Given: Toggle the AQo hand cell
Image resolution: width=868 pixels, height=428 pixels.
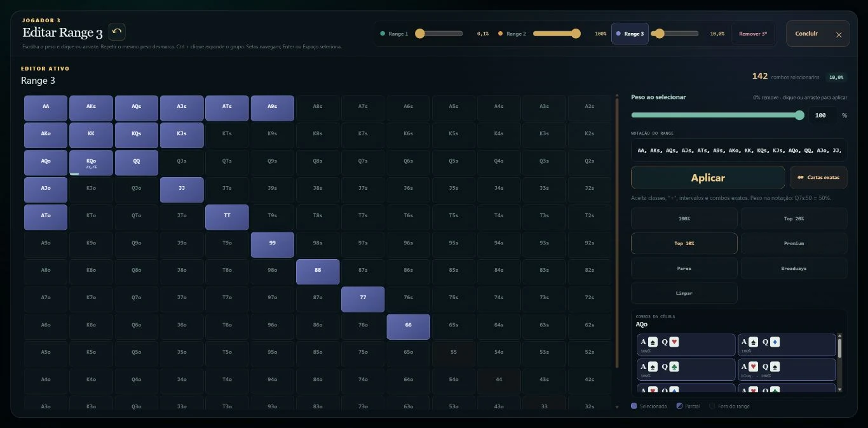Looking at the screenshot, I should 46,163.
